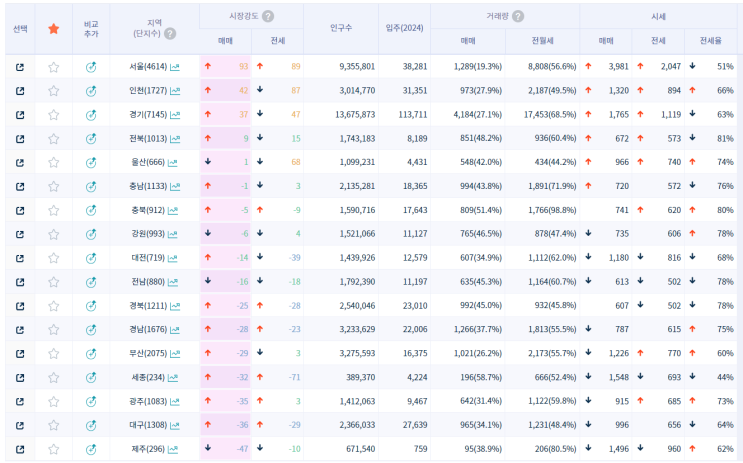Image resolution: width=743 pixels, height=463 pixels.
Task: Open help for 시장강도 column
Action: [268, 16]
